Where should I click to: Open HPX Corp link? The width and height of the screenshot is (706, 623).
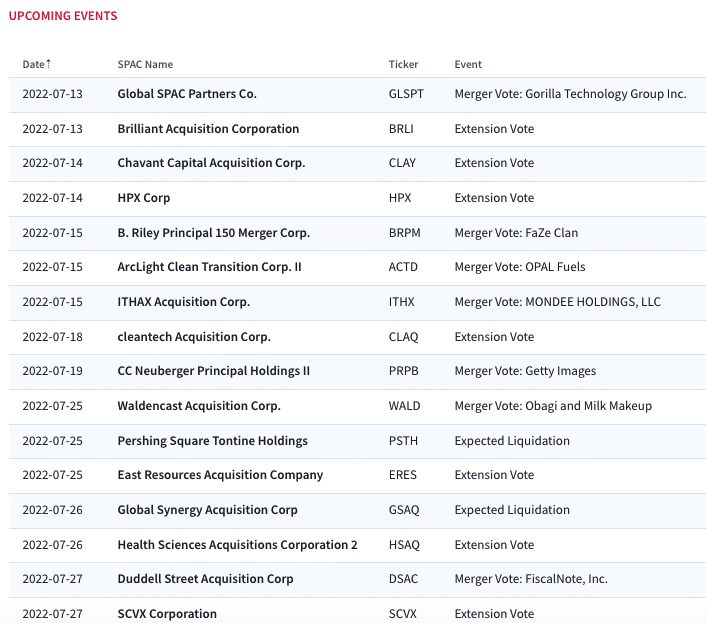(144, 198)
